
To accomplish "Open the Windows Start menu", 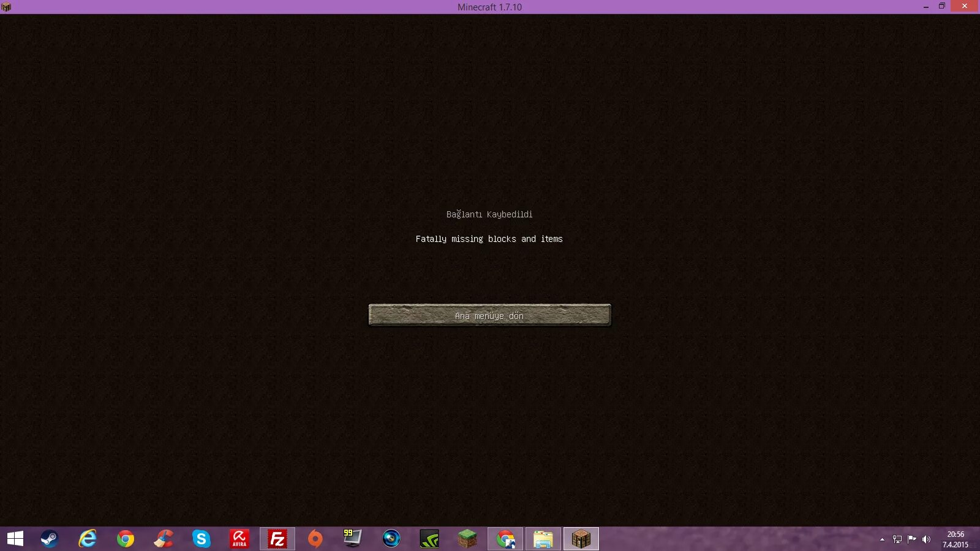I will point(15,539).
